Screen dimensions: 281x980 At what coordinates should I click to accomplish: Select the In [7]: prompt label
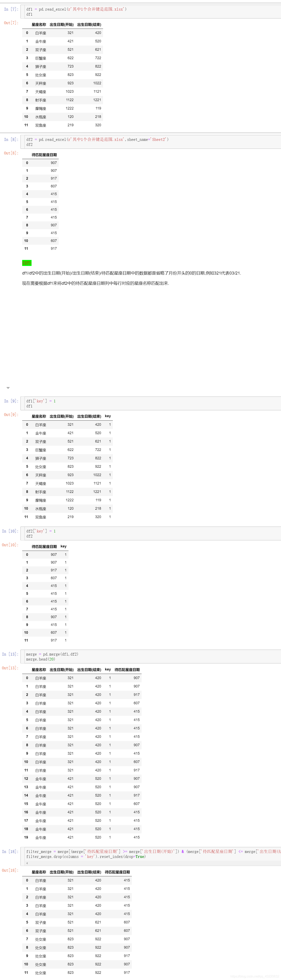pyautogui.click(x=11, y=9)
